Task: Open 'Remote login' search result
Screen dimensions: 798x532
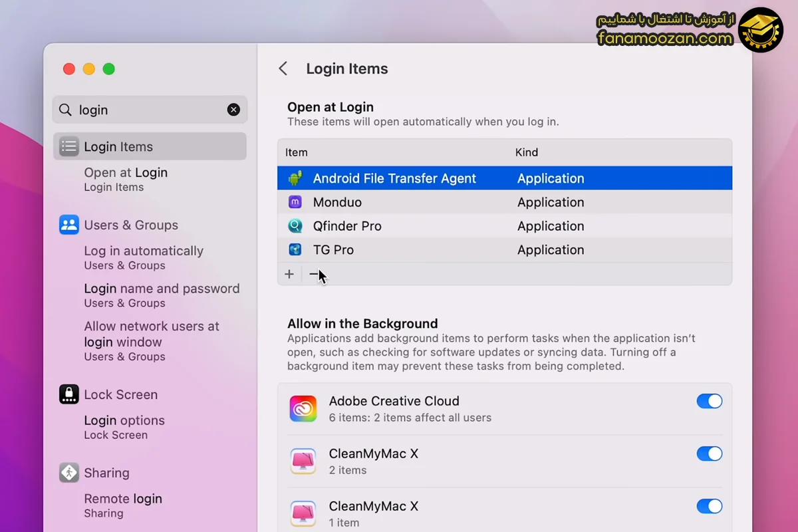Action: (x=123, y=505)
